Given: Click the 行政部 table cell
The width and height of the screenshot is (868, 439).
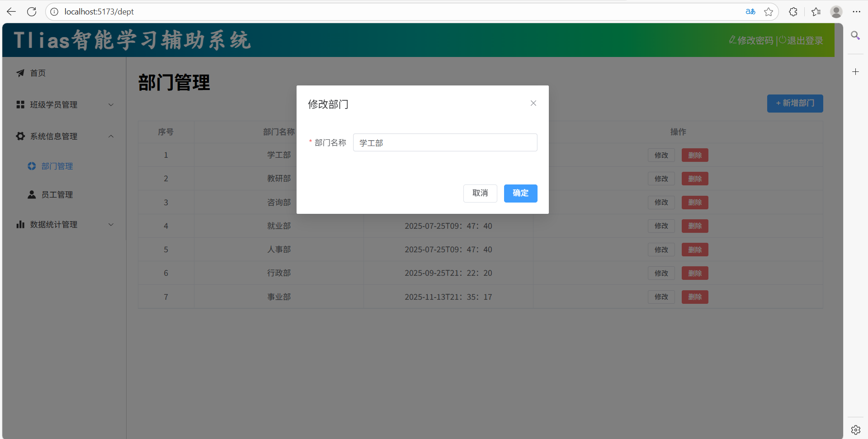Looking at the screenshot, I should point(279,273).
